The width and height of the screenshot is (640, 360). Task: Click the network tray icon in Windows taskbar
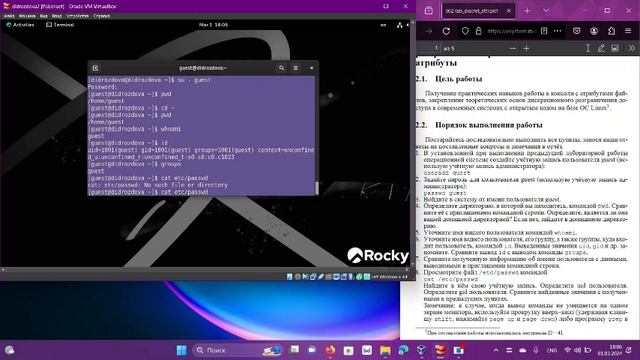567,350
